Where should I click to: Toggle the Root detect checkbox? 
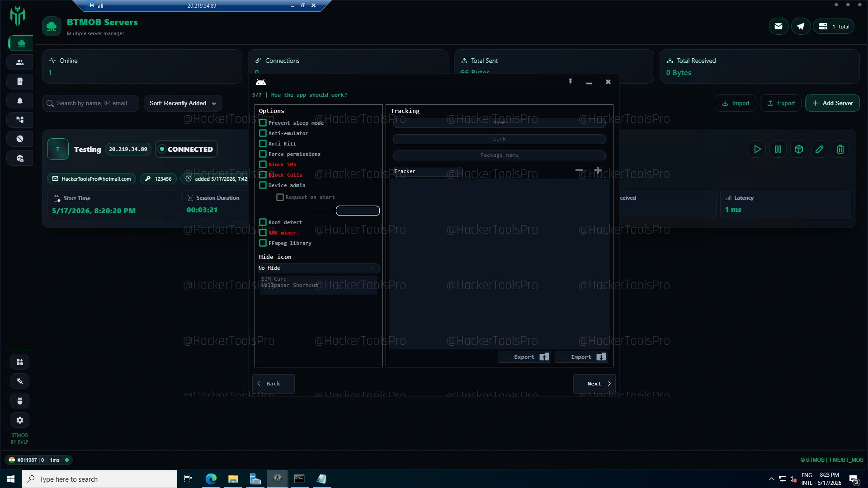tap(263, 222)
